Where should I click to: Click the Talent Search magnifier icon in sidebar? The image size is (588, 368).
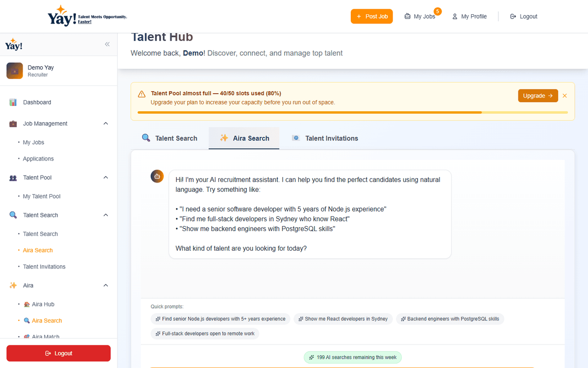13,214
